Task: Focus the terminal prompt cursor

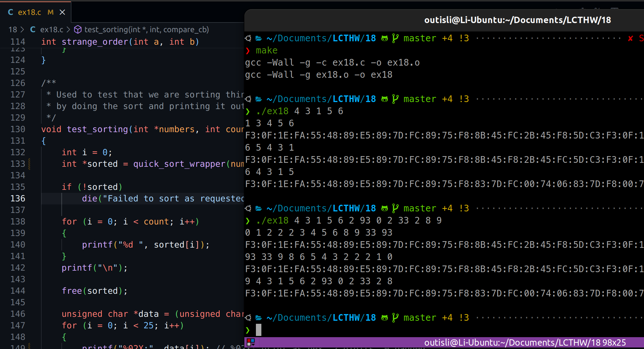Action: pyautogui.click(x=259, y=330)
